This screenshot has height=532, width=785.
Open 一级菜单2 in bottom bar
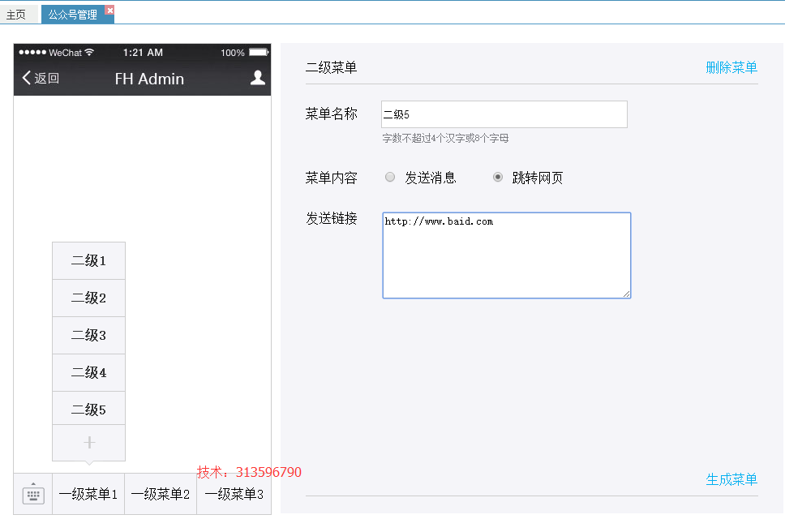(161, 495)
